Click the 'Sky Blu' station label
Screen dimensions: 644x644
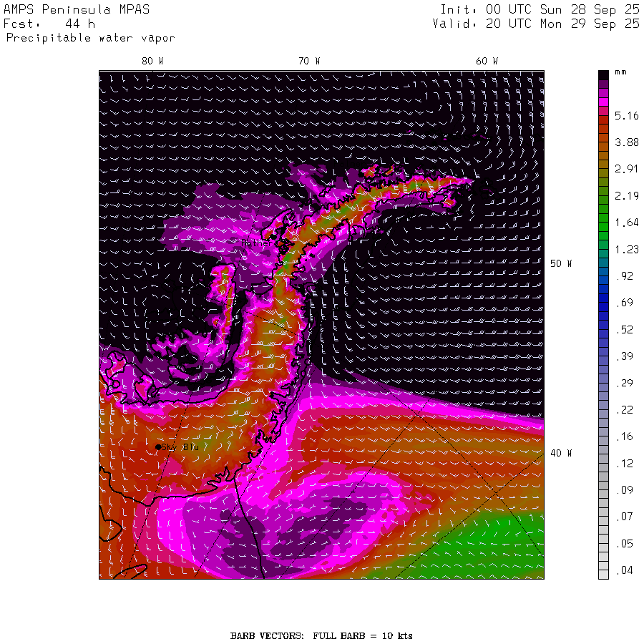click(180, 447)
